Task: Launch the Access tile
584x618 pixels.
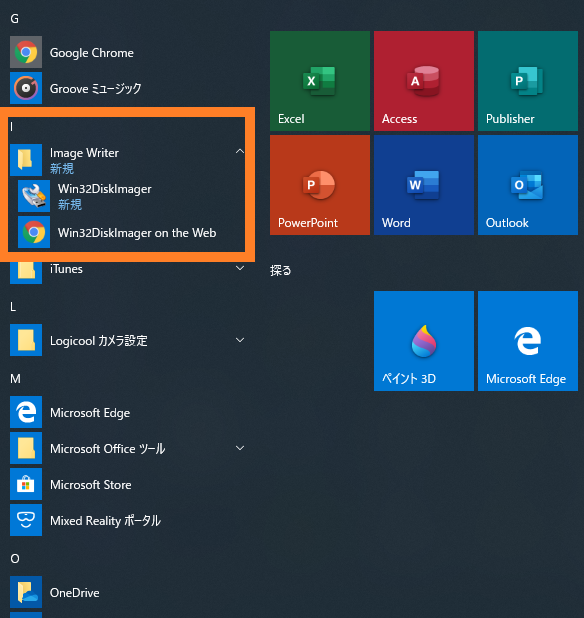Action: point(424,81)
